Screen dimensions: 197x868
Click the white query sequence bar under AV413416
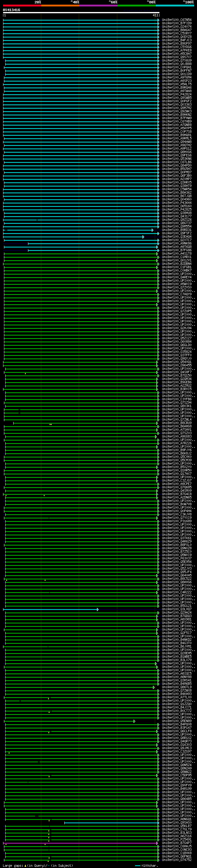(x=81, y=12)
